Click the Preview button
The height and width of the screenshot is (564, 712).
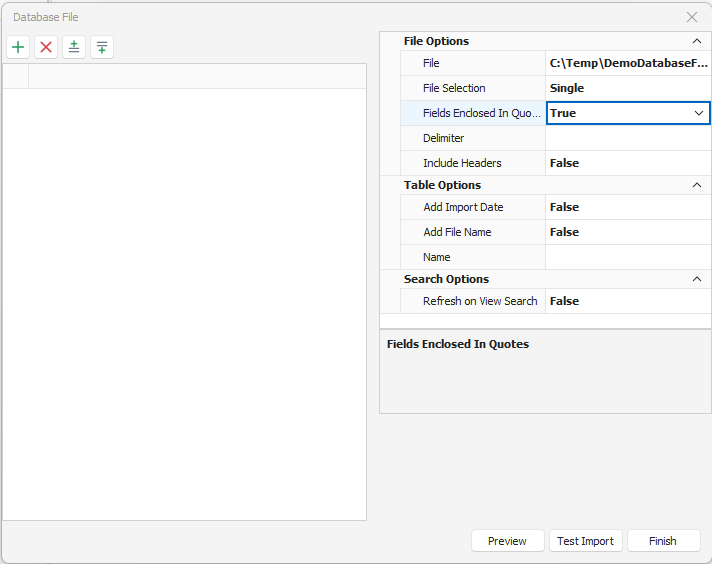coord(508,541)
